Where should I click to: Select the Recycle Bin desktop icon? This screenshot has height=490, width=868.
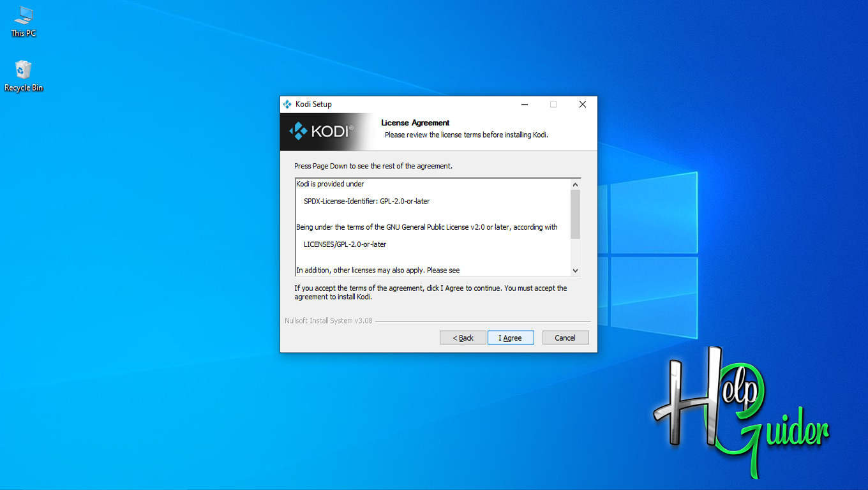pyautogui.click(x=24, y=76)
